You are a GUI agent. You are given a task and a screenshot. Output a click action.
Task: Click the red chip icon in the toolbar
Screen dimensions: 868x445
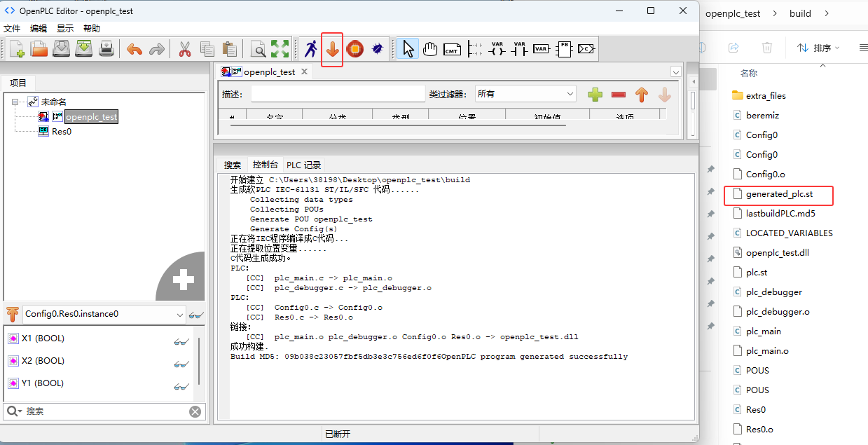355,48
